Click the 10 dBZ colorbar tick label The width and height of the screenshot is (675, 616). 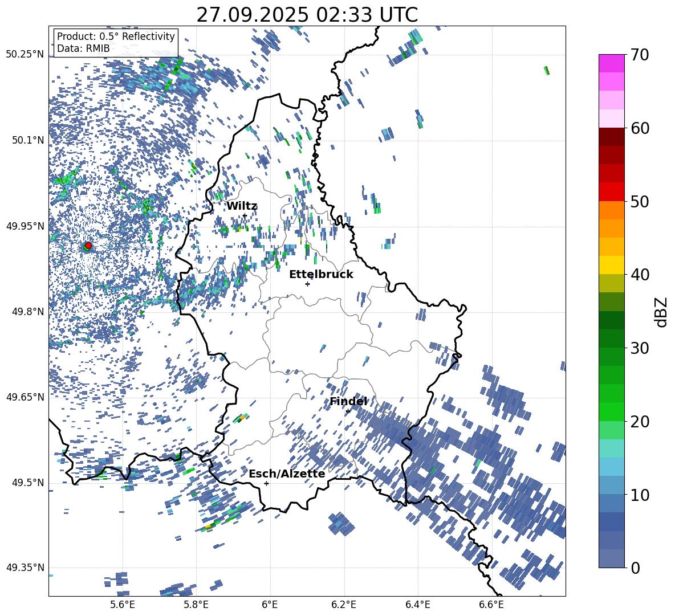click(640, 495)
